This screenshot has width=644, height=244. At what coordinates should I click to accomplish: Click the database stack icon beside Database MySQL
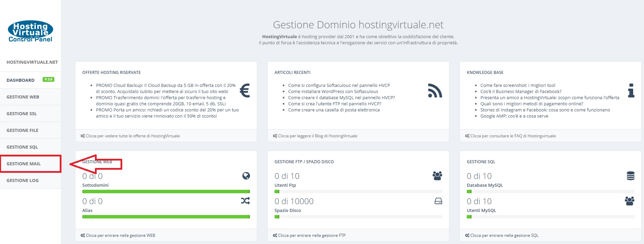631,176
